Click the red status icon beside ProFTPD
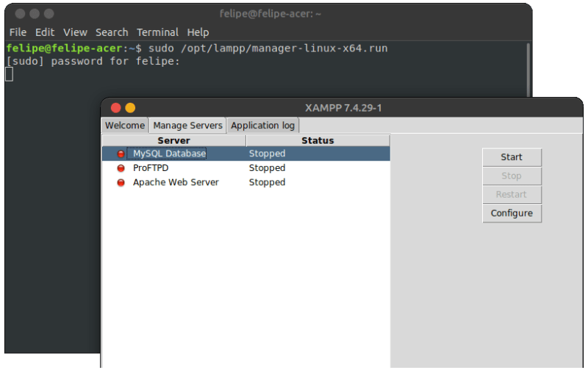 click(x=121, y=168)
